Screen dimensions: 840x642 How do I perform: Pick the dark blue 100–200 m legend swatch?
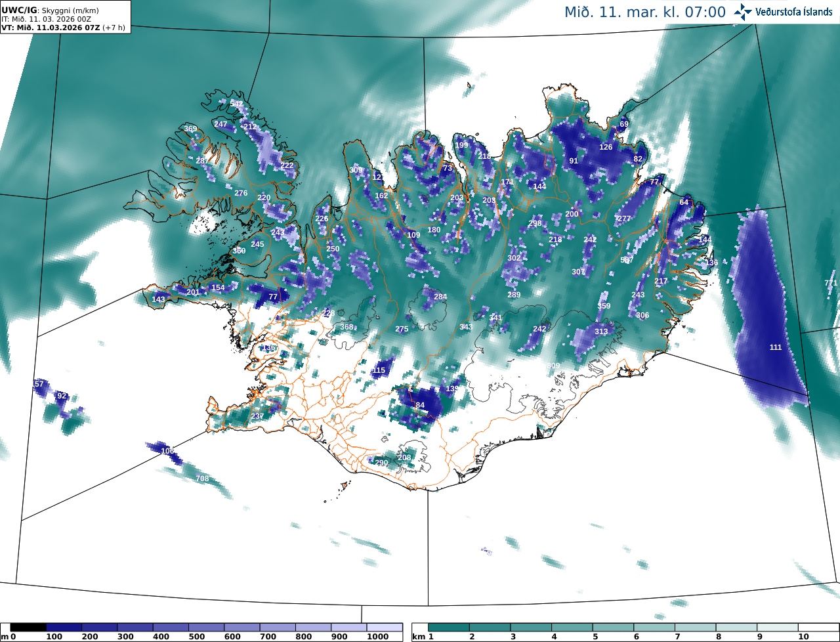coord(64,628)
